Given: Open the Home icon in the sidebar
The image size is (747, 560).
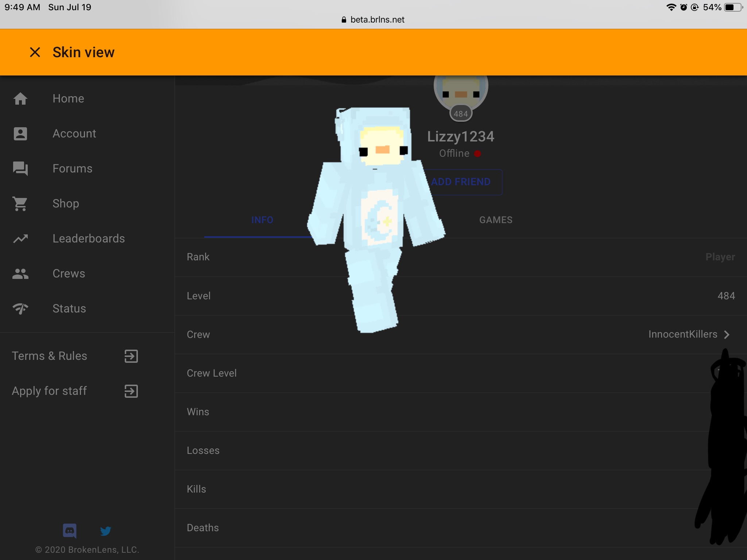Looking at the screenshot, I should pyautogui.click(x=20, y=98).
